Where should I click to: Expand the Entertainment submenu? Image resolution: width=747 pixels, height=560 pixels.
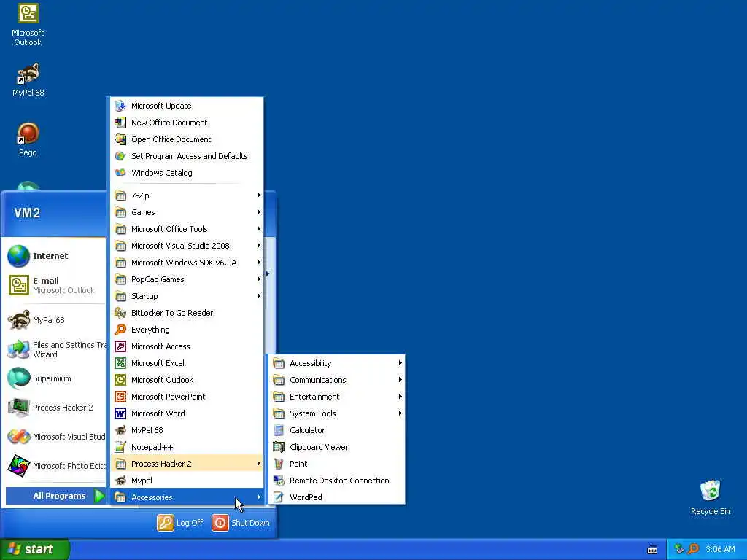pyautogui.click(x=337, y=397)
